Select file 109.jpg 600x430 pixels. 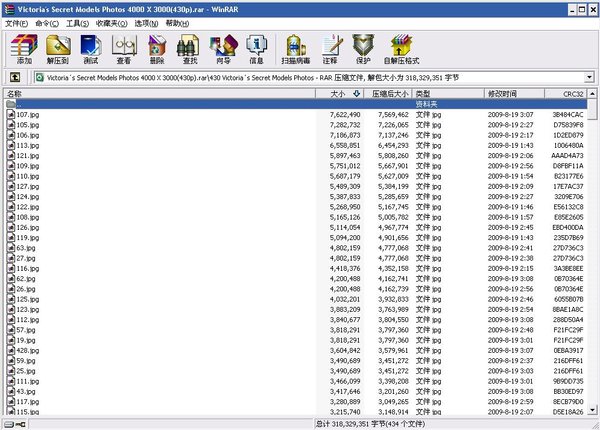click(x=28, y=166)
